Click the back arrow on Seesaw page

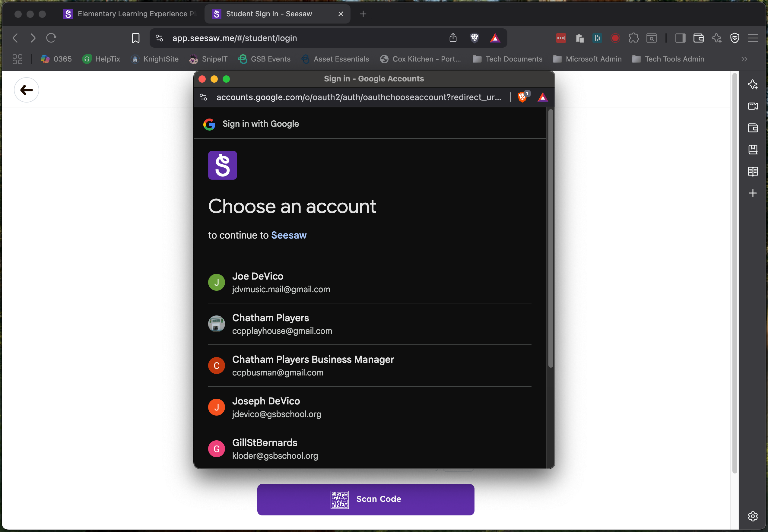pyautogui.click(x=26, y=90)
